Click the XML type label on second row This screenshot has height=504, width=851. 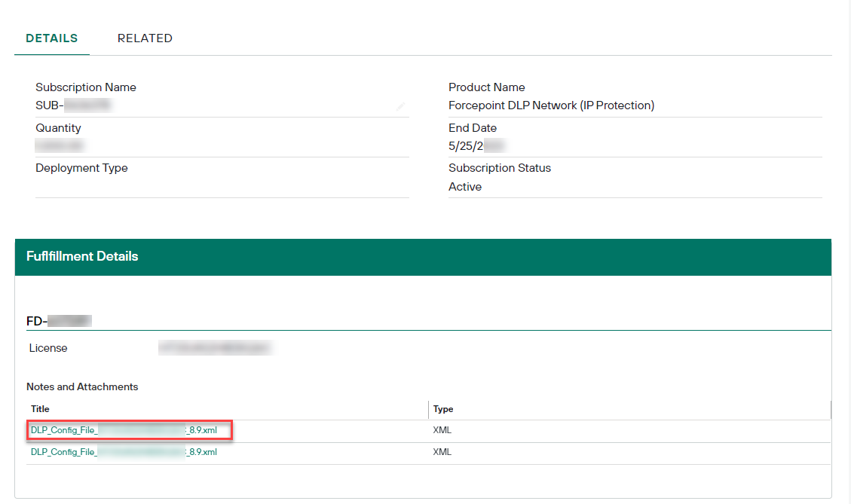tap(442, 451)
